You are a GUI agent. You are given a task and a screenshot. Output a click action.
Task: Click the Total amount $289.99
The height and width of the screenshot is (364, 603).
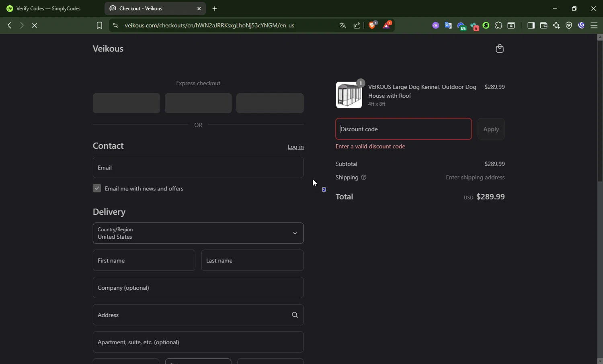[x=490, y=197]
